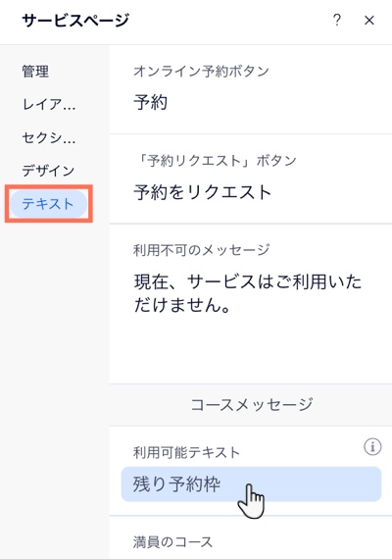392x559 pixels.
Task: Click the 利用不可のメッセージ label
Action: pos(201,250)
